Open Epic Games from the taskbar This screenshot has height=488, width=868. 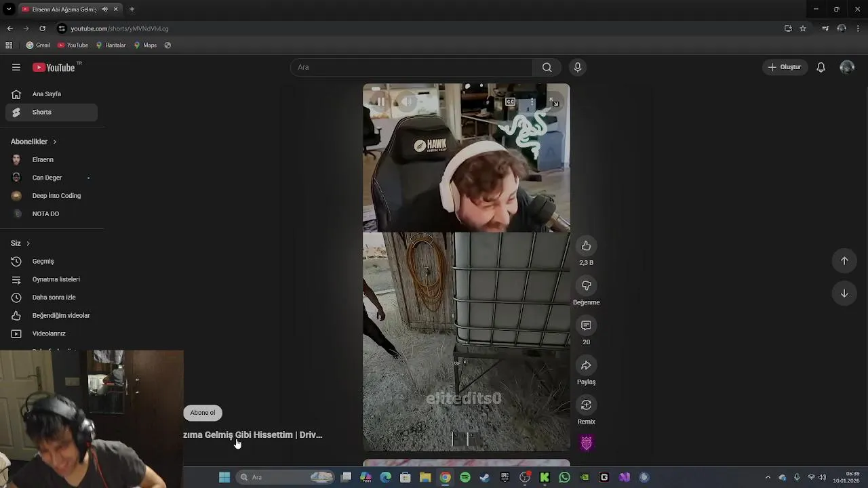[x=505, y=477]
